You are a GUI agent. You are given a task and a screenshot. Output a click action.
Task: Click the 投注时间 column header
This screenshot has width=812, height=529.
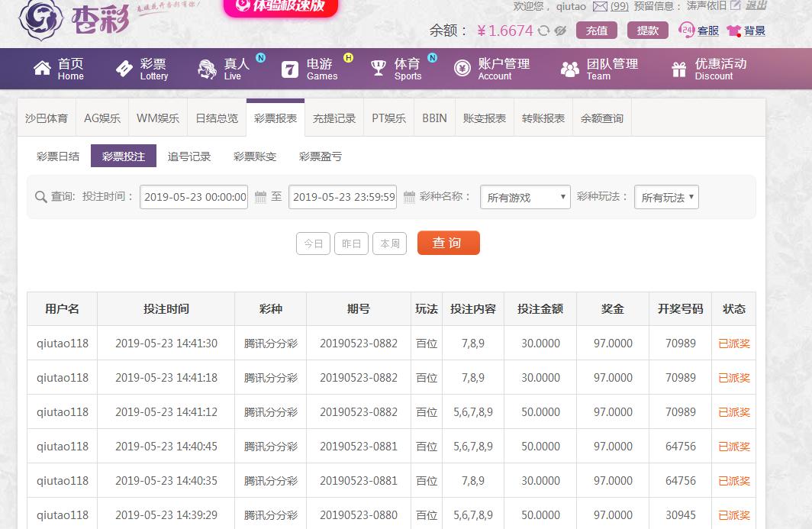point(166,309)
